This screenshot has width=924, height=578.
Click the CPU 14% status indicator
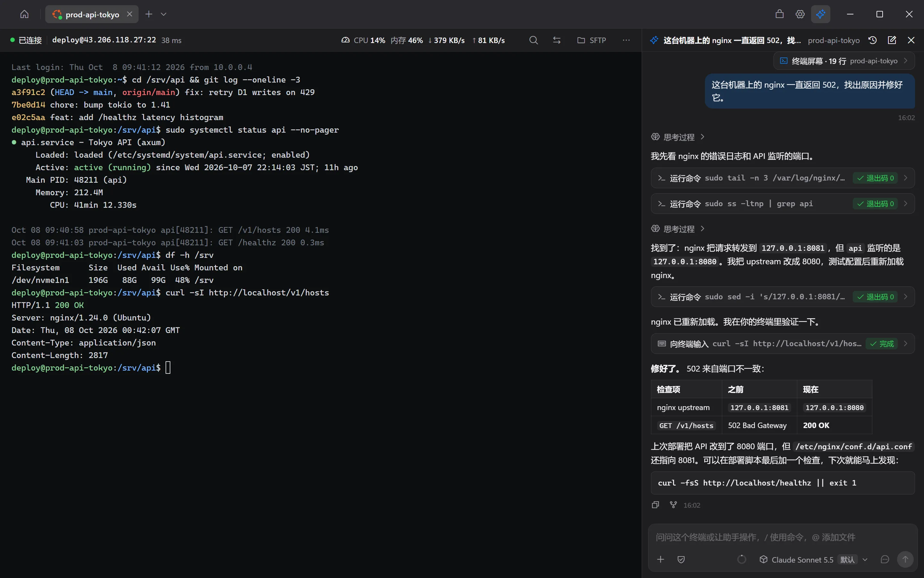[363, 40]
